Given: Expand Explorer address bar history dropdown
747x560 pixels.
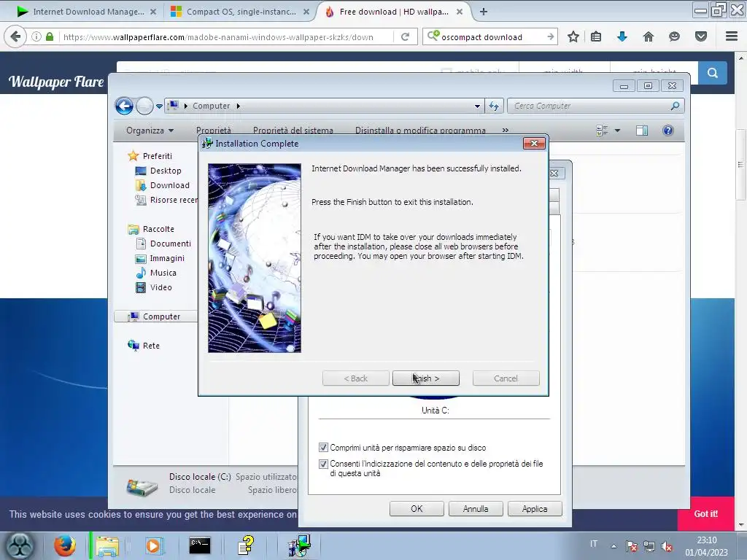Looking at the screenshot, I should (x=477, y=106).
